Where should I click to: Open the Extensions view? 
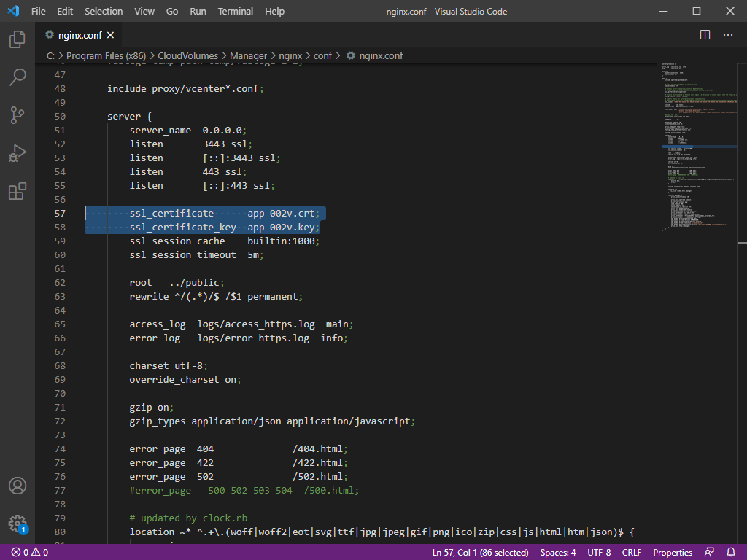click(x=18, y=191)
